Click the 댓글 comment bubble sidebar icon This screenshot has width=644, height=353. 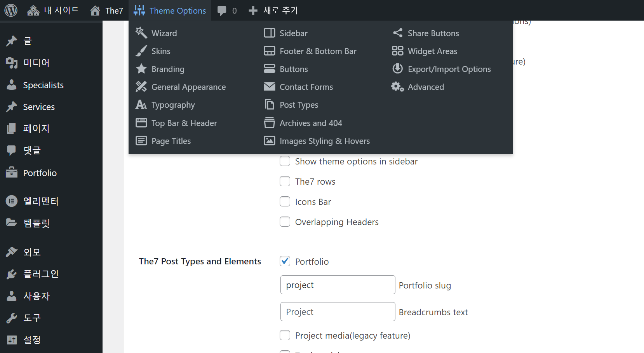tap(12, 150)
